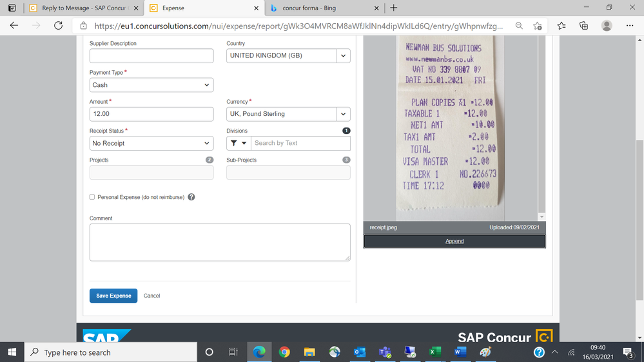The height and width of the screenshot is (362, 644).
Task: Click the Divisions badge numbered 1
Action: click(x=346, y=131)
